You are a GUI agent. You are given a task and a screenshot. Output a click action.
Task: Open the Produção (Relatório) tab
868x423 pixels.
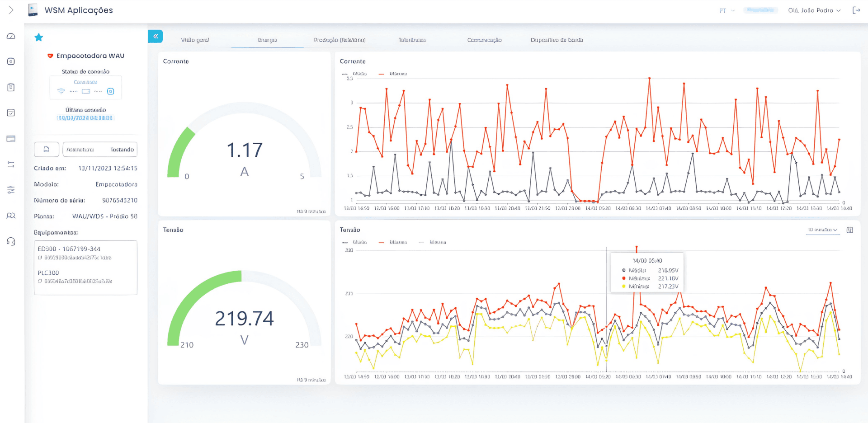click(340, 40)
